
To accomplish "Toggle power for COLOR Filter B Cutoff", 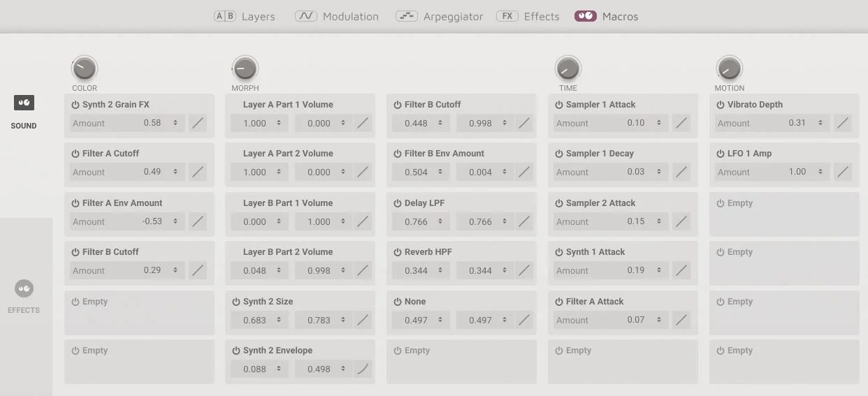I will [x=75, y=252].
